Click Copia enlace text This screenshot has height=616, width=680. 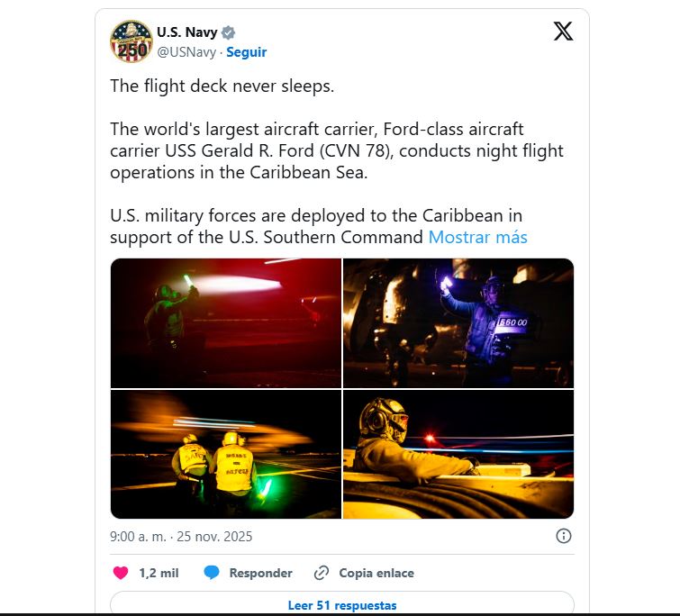[x=376, y=573]
